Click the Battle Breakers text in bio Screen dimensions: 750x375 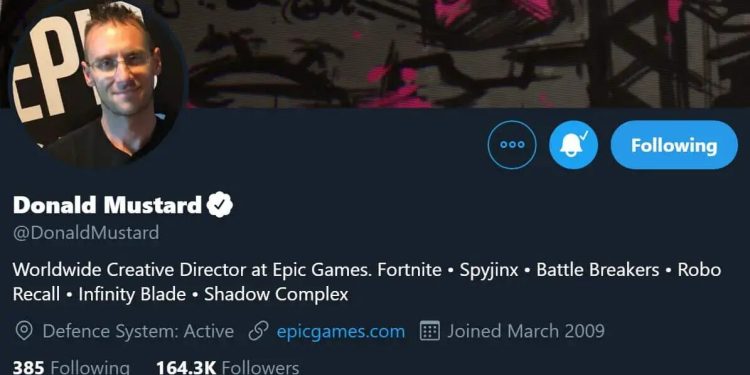tap(598, 270)
